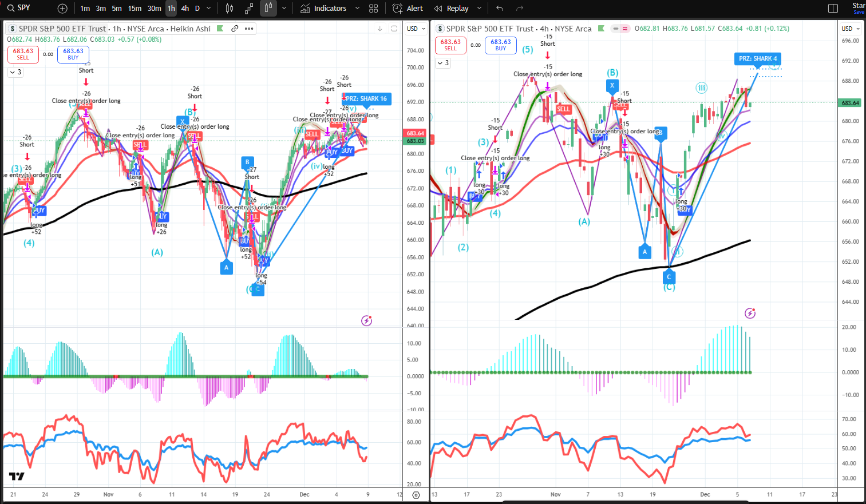Screen dimensions: 866x504
Task: Switch to the 5m interval
Action: [117, 9]
